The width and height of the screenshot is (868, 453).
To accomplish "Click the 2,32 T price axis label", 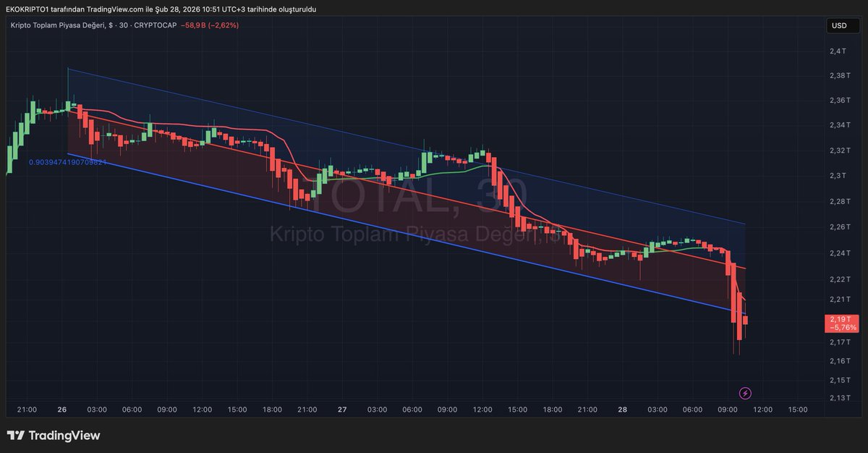I will click(839, 151).
